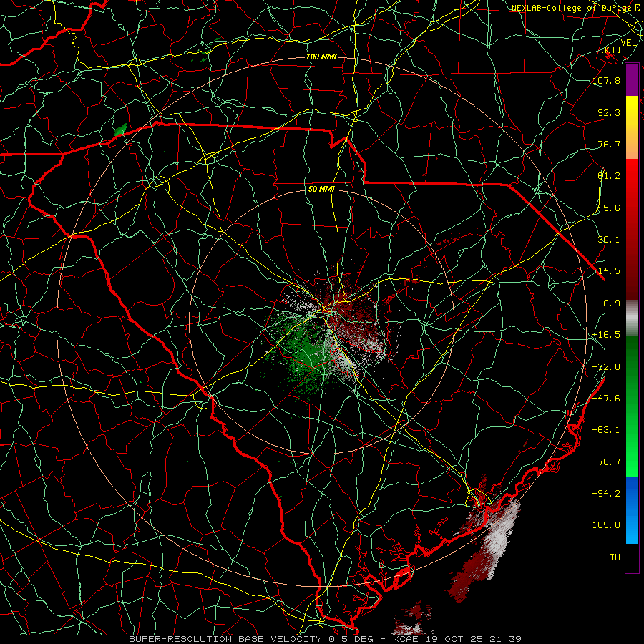The width and height of the screenshot is (644, 644).
Task: Click SUPER-RESOLUTION BASE VELOCITY in the caption
Action: pos(225,639)
